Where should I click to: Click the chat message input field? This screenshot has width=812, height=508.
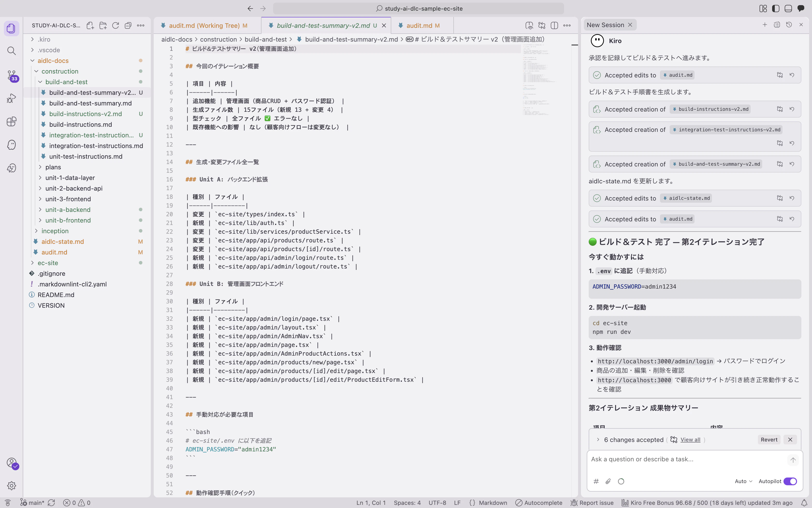[x=687, y=459]
